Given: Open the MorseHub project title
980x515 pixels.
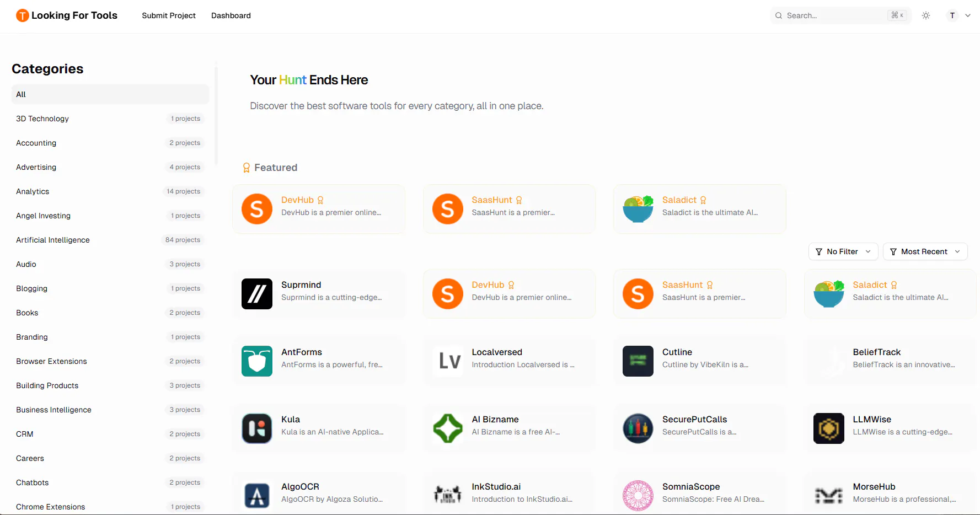Looking at the screenshot, I should [874, 486].
